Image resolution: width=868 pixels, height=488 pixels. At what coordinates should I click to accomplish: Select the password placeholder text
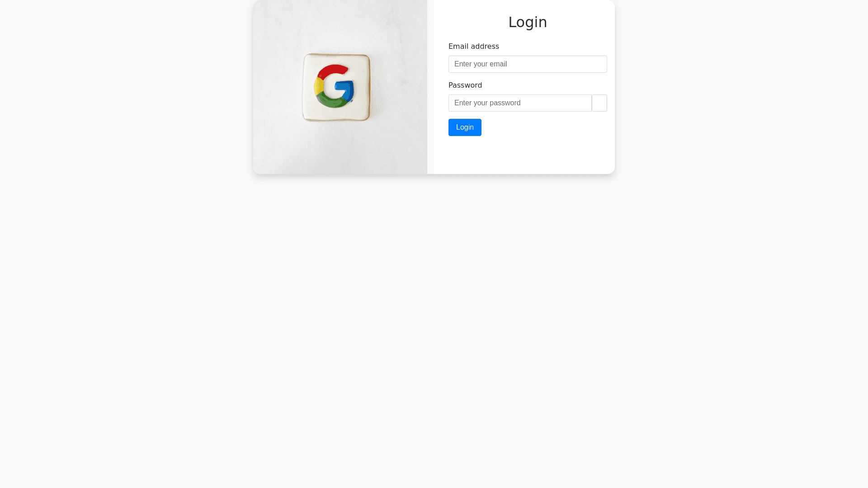[x=487, y=103]
